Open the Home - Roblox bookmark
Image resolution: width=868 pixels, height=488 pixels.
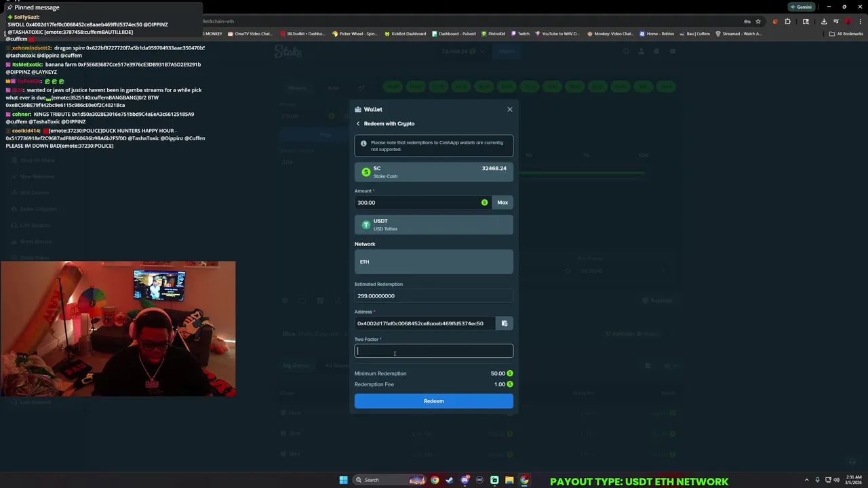(x=657, y=33)
